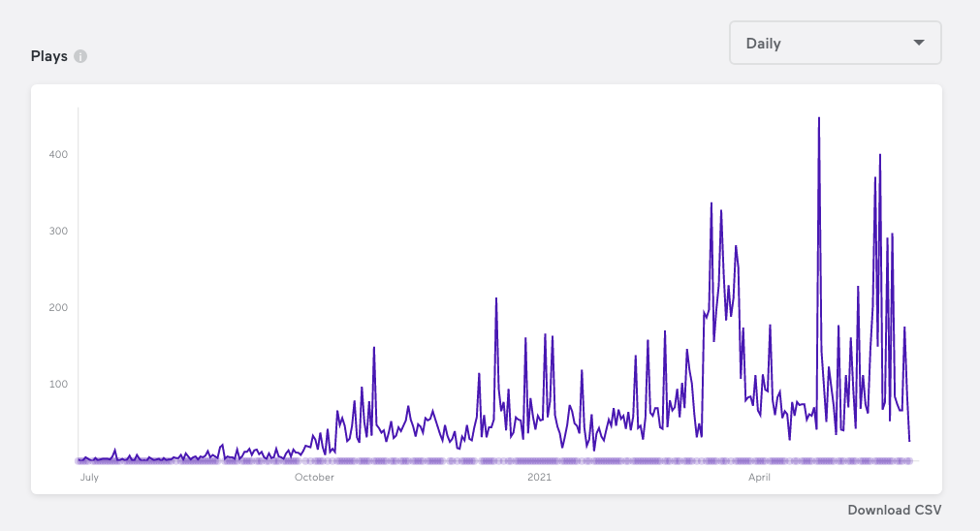Click the 100 y-axis label
The height and width of the screenshot is (531, 980).
point(58,384)
